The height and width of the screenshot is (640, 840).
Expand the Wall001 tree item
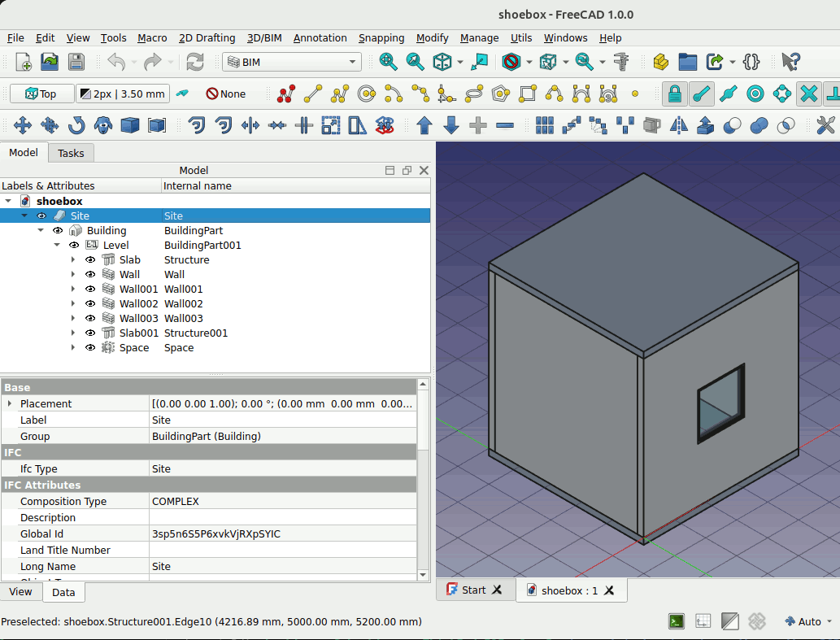(73, 290)
